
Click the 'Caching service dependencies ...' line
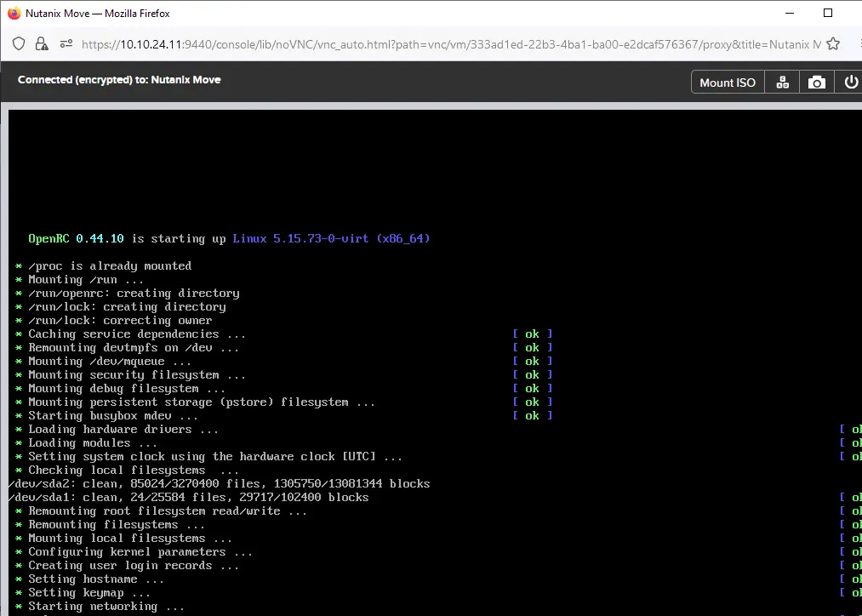(137, 334)
